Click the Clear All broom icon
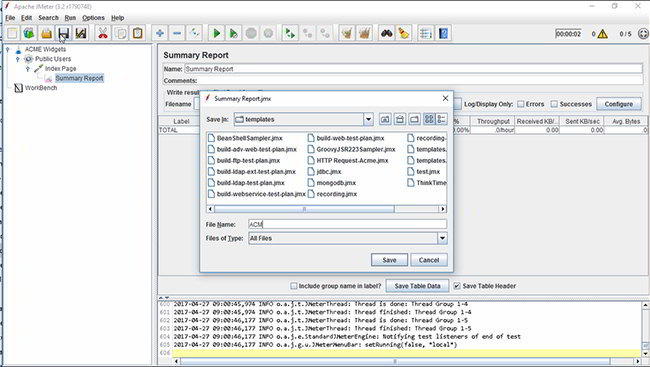Screen dimensions: 650x367 364,33
